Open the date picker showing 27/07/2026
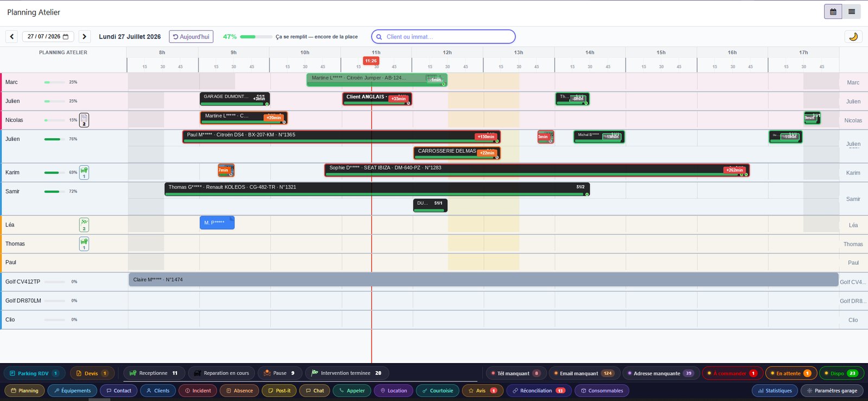 48,36
